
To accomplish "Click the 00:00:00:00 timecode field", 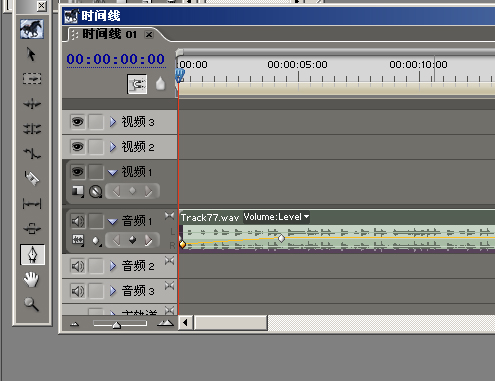I will tap(116, 59).
